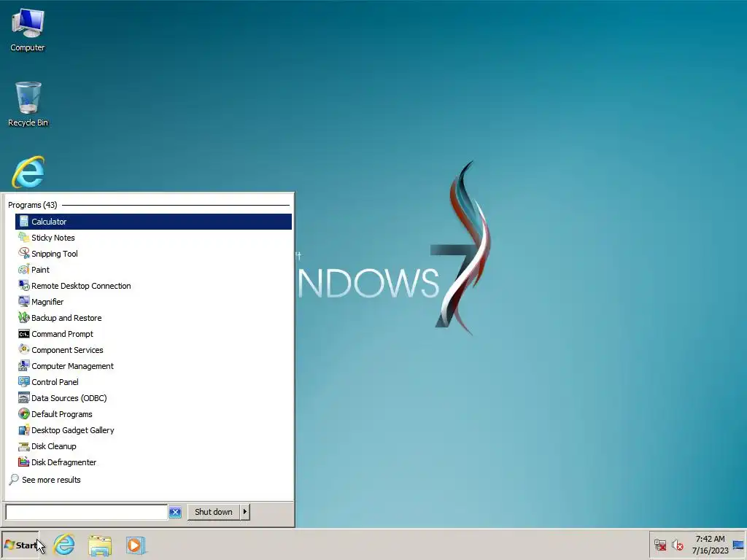
Task: Choose Magnifier from the list
Action: pyautogui.click(x=153, y=301)
